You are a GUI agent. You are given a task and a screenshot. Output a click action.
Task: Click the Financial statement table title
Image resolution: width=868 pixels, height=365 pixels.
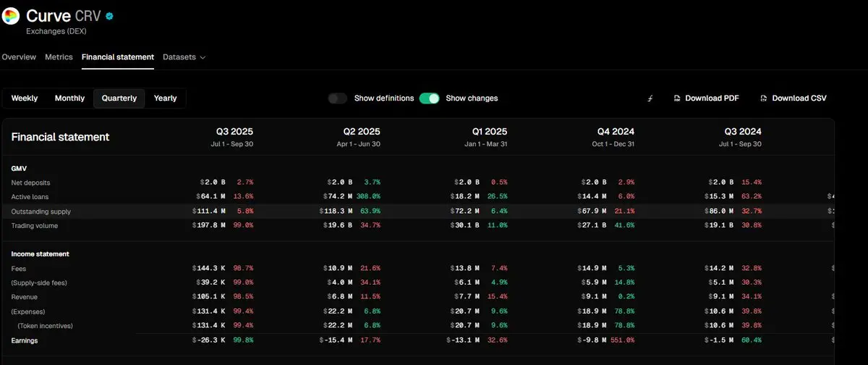pos(60,137)
